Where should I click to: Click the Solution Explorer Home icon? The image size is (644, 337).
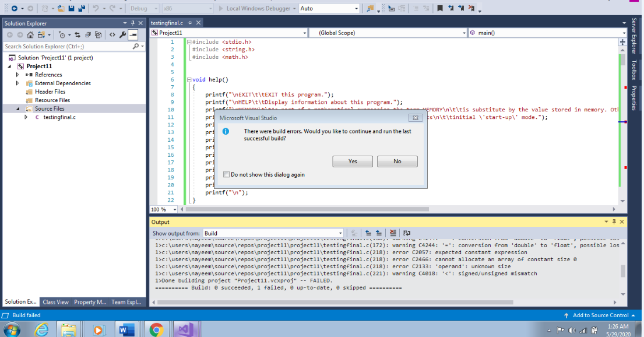pyautogui.click(x=30, y=35)
